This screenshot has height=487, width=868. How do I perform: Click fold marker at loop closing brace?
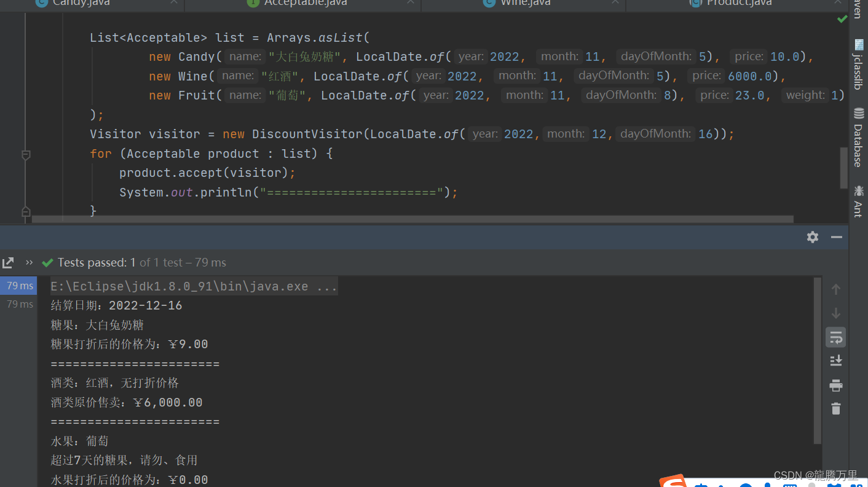pyautogui.click(x=26, y=212)
